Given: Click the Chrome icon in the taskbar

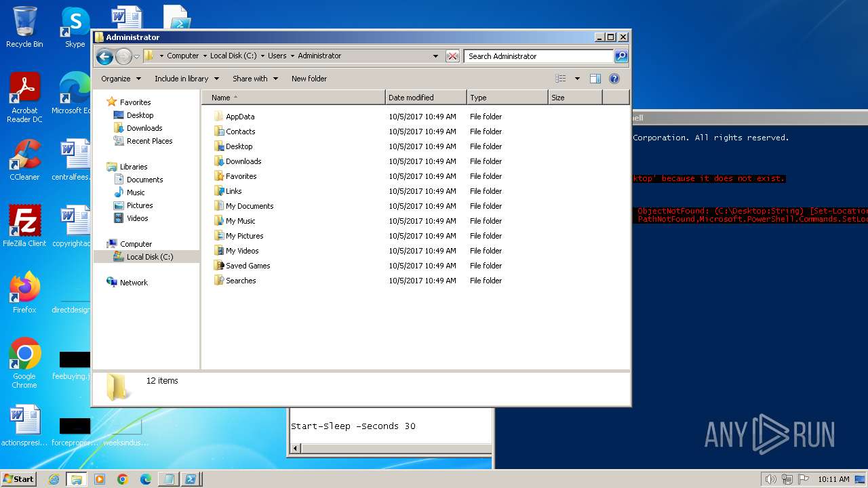Looking at the screenshot, I should pos(122,479).
